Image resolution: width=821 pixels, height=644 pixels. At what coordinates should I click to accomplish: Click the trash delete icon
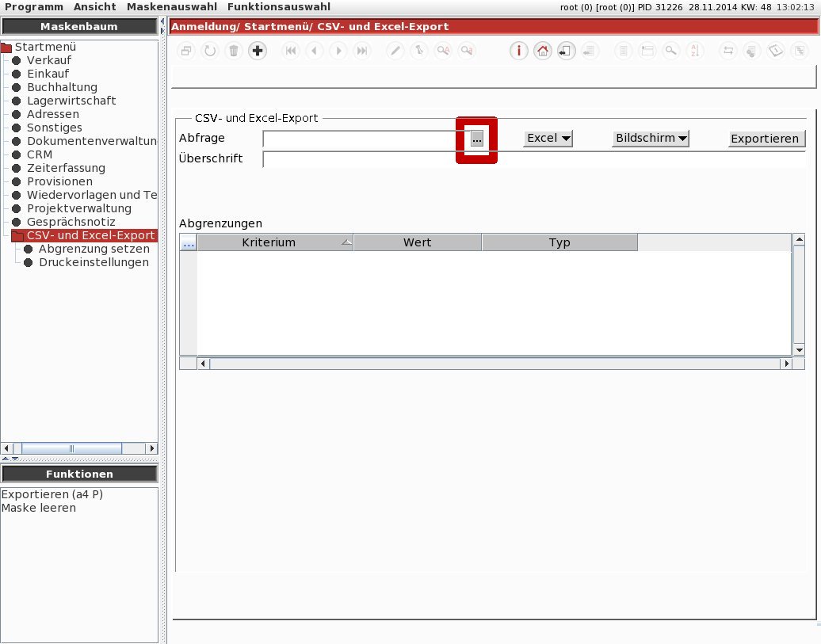[234, 51]
